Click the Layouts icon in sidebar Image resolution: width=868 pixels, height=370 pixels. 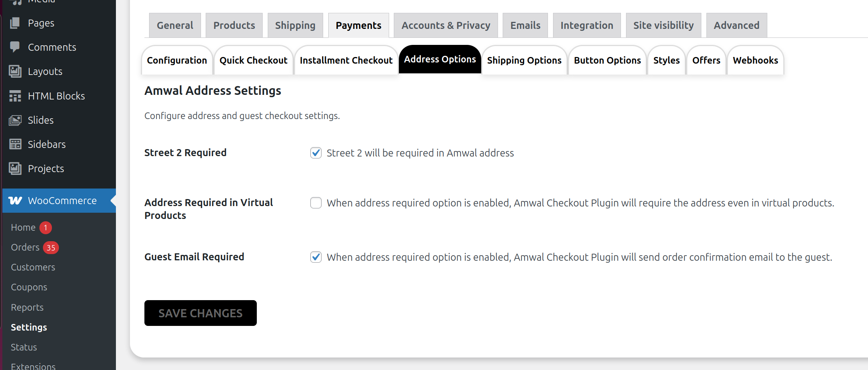point(15,71)
